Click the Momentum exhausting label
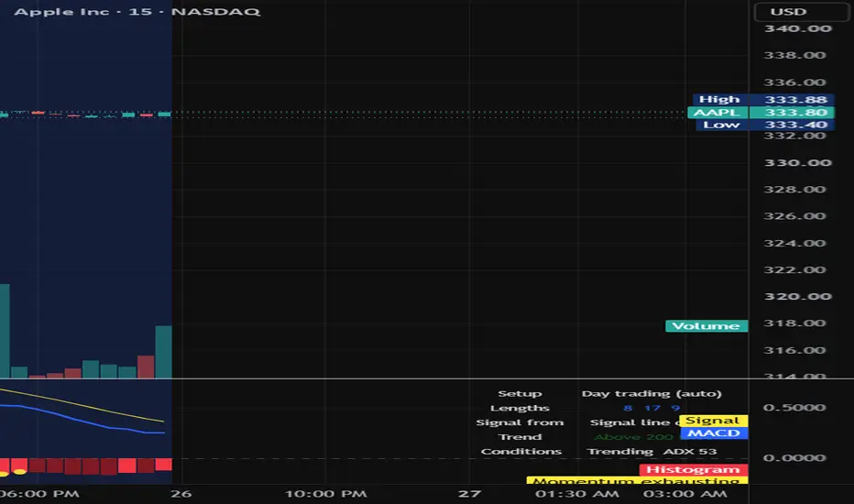Screen dimensions: 854x504 (x=637, y=480)
